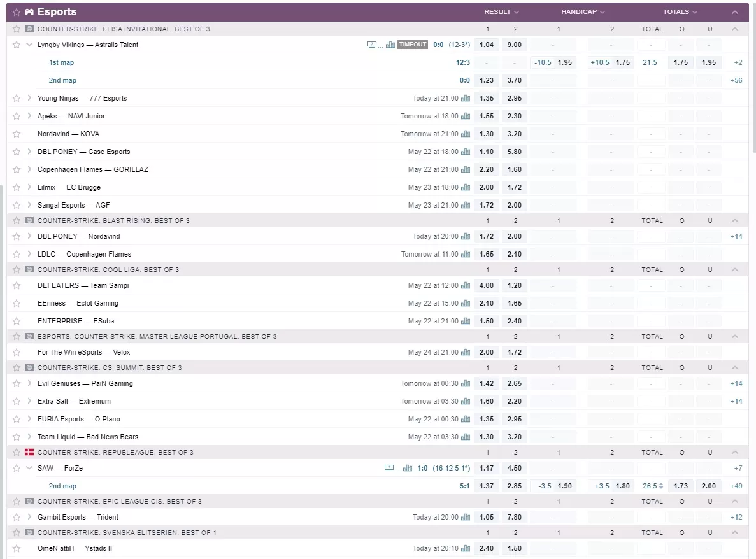The height and width of the screenshot is (559, 756).
Task: Show stats chart for DBL PONEY — Nordavind
Action: [x=466, y=237]
